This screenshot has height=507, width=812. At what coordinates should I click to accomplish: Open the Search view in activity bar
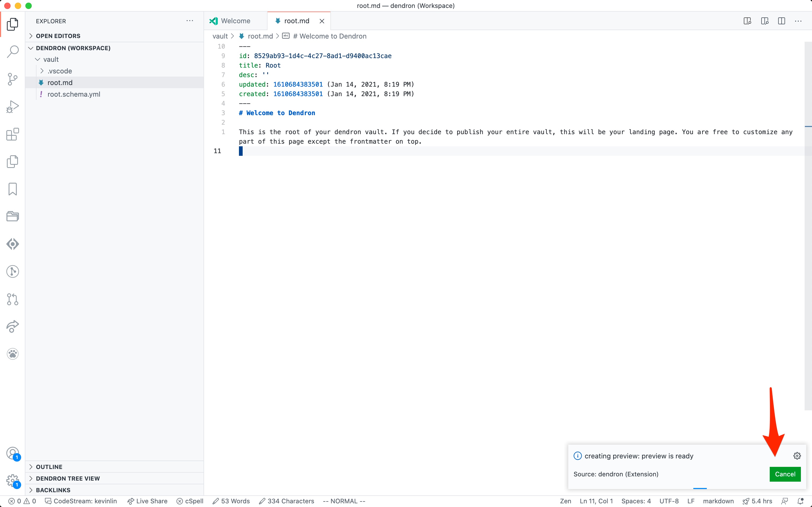[x=12, y=52]
